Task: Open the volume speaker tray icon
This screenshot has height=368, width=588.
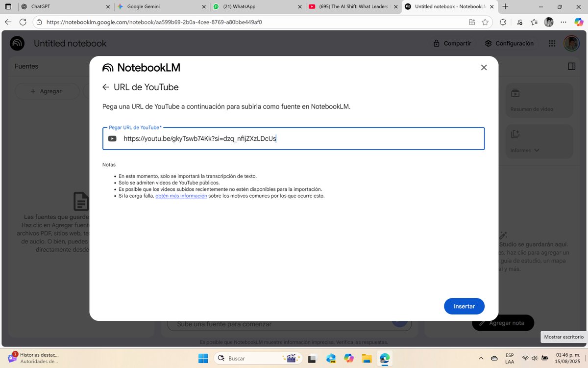Action: point(535,358)
